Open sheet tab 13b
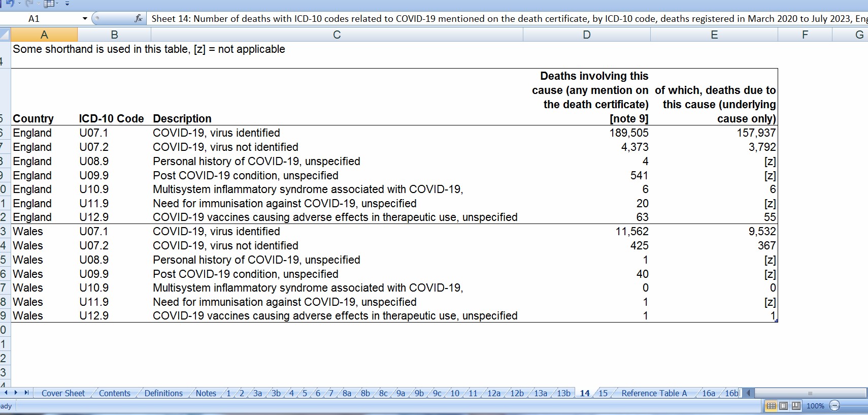 (x=564, y=393)
